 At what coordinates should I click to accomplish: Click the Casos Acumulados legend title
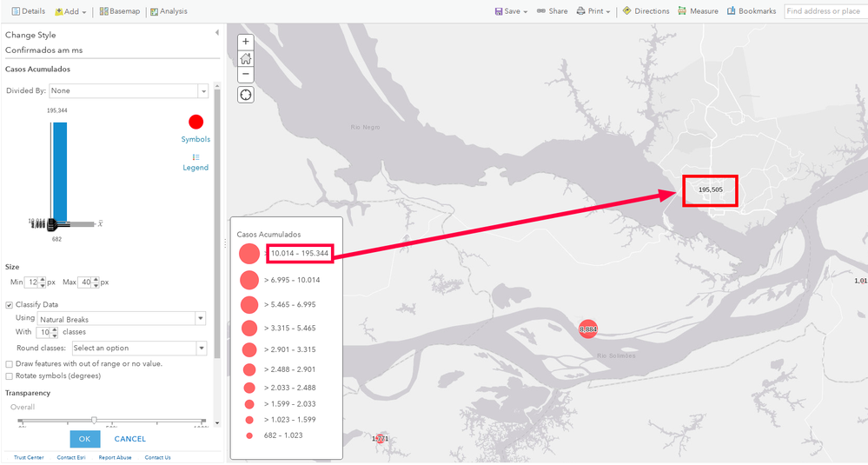(268, 235)
